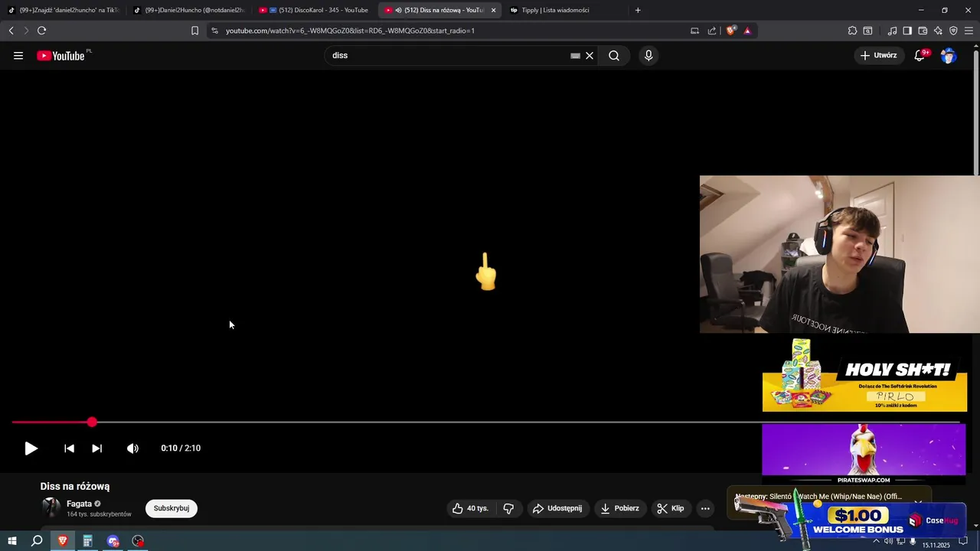
Task: Open the YouTube hamburger guide menu
Action: [x=18, y=55]
